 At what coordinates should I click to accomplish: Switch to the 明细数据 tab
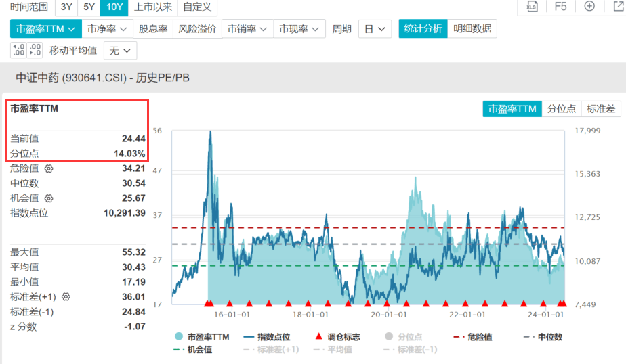(472, 28)
